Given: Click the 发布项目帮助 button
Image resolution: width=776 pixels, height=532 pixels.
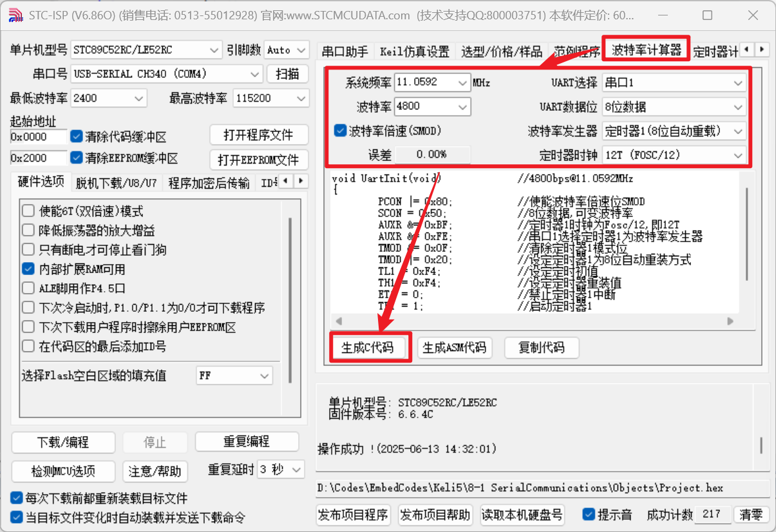Looking at the screenshot, I should 435,515.
